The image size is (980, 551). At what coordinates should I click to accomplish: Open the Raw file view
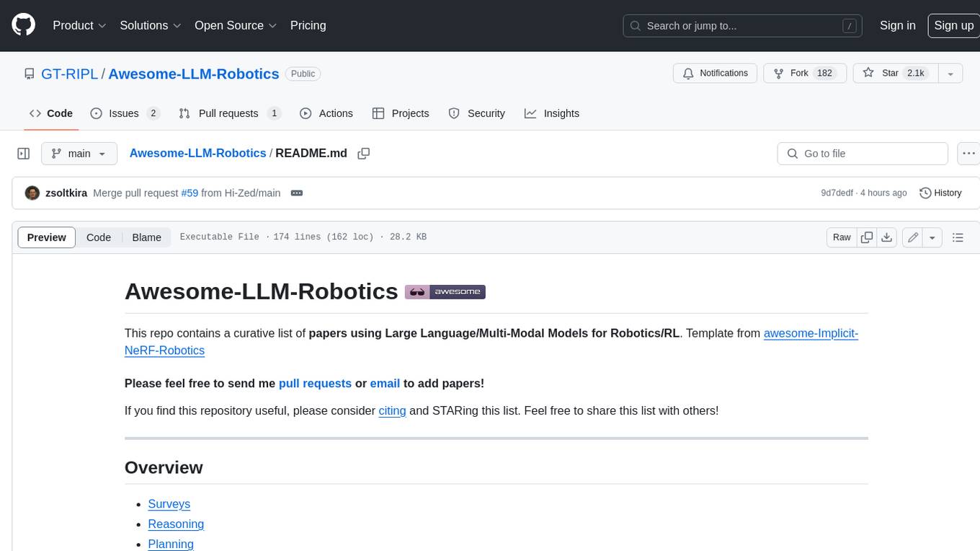(842, 237)
